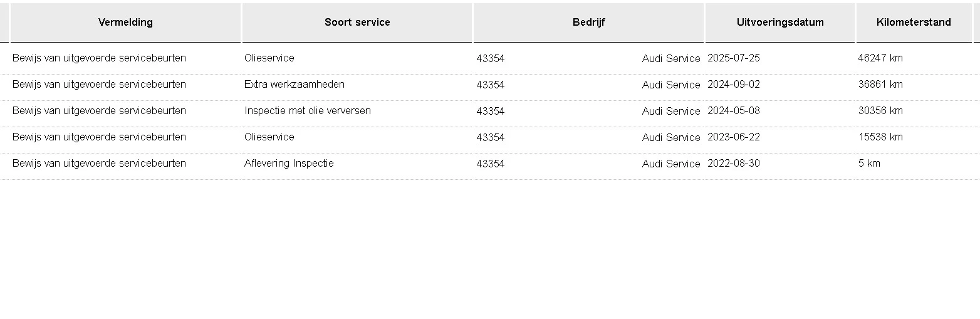Select the 2024-09-02 date cell
The image size is (980, 319).
click(x=734, y=85)
